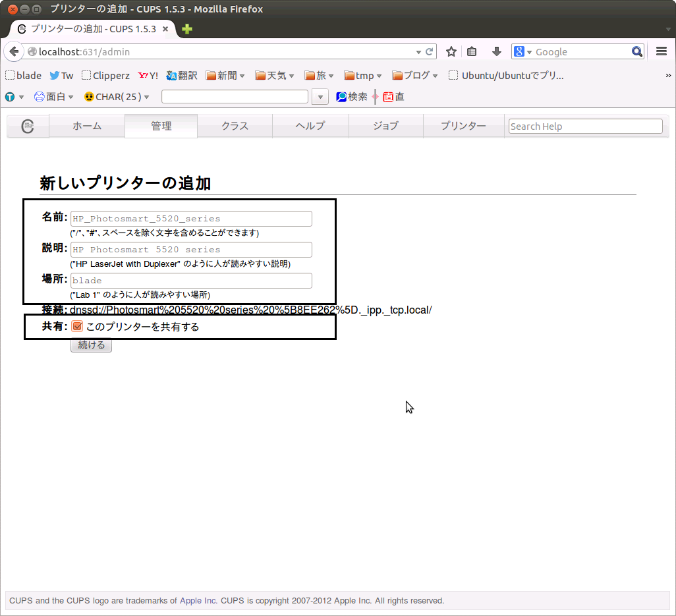Click the 名前 name input field
The image size is (676, 616).
coord(191,219)
